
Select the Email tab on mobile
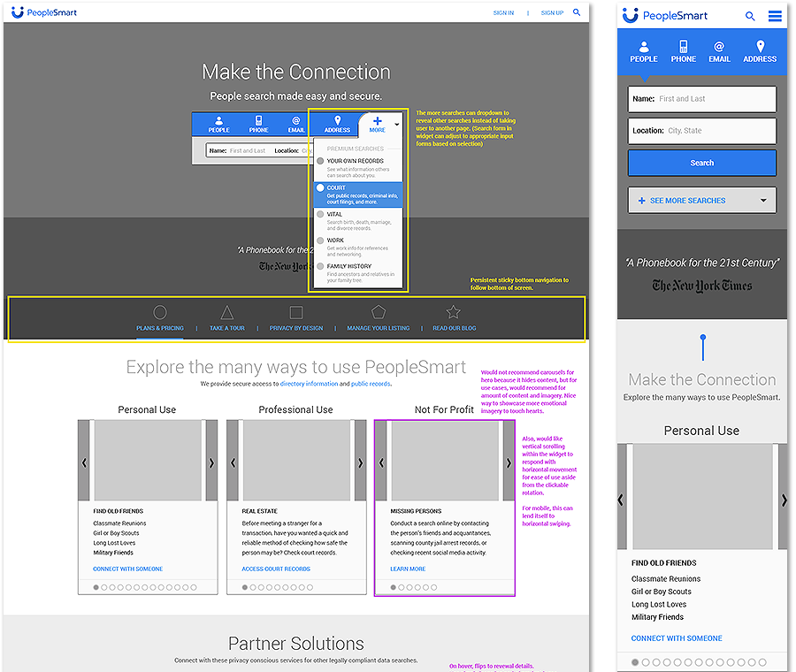pyautogui.click(x=719, y=52)
